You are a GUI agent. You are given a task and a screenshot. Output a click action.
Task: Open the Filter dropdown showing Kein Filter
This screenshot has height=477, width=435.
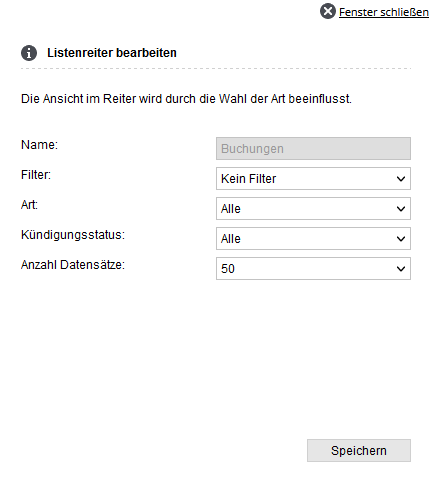coord(313,178)
